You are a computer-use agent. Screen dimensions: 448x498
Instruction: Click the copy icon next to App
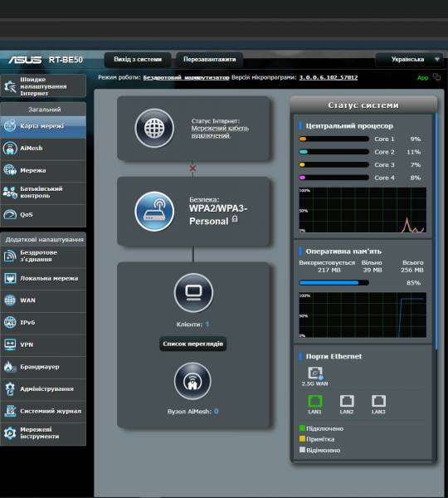coord(437,77)
